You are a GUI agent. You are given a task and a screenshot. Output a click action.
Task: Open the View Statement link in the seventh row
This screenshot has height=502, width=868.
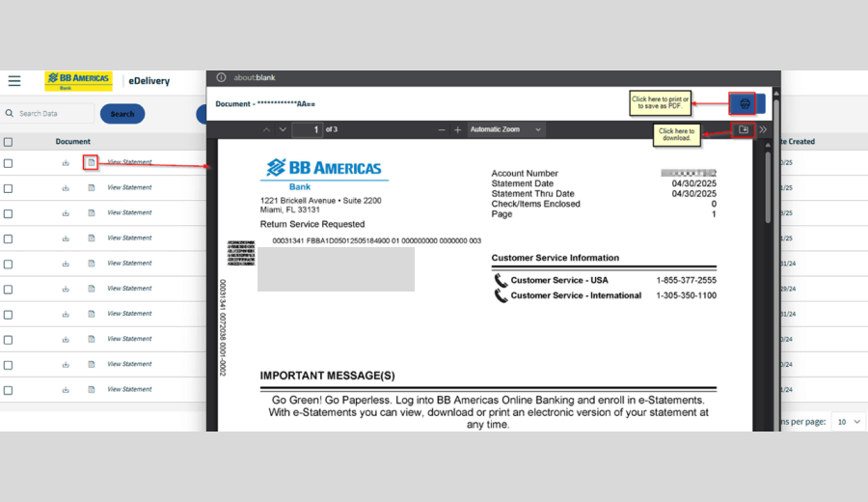tap(129, 314)
